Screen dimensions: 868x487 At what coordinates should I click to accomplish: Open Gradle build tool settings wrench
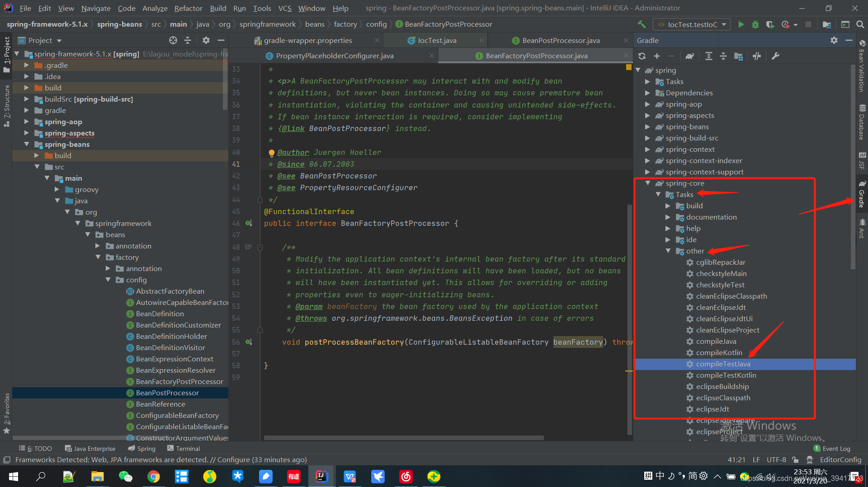pyautogui.click(x=775, y=56)
